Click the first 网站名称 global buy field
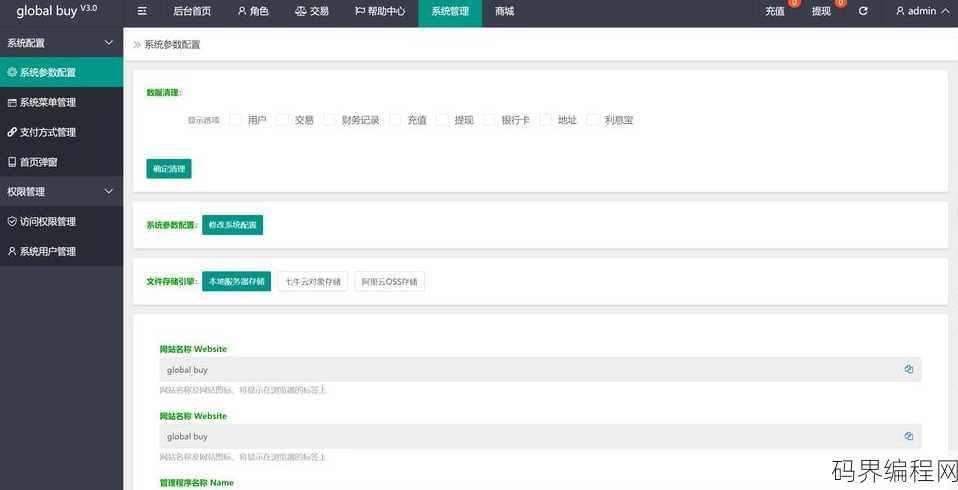 pos(540,370)
